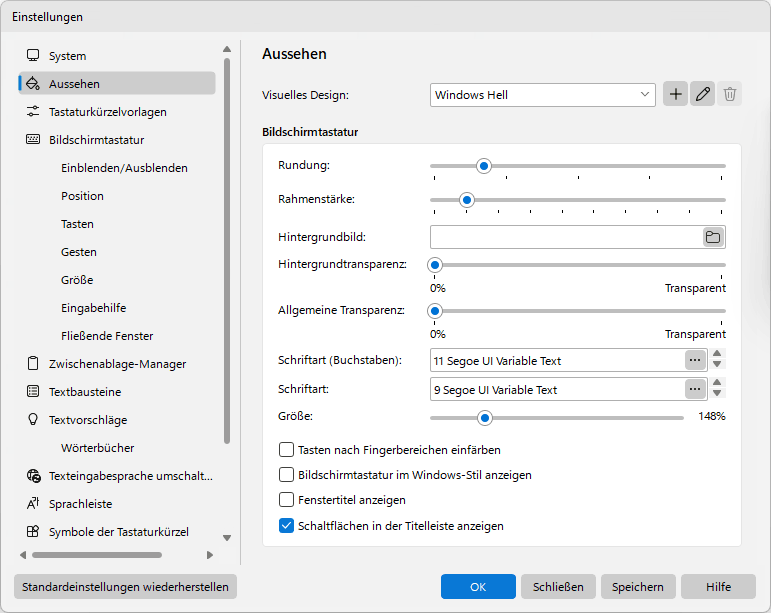Open font picker for Schriftart (Buchstaben)
771x613 pixels.
(x=695, y=360)
